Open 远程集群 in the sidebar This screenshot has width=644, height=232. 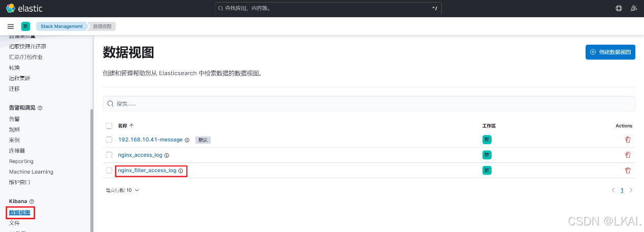tap(20, 78)
